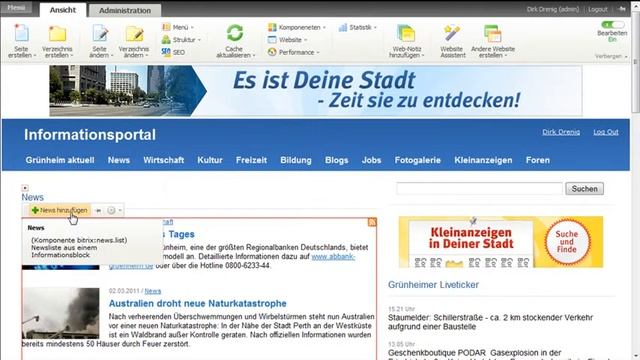
Task: Click the Menü toolbar item
Action: pyautogui.click(x=178, y=27)
